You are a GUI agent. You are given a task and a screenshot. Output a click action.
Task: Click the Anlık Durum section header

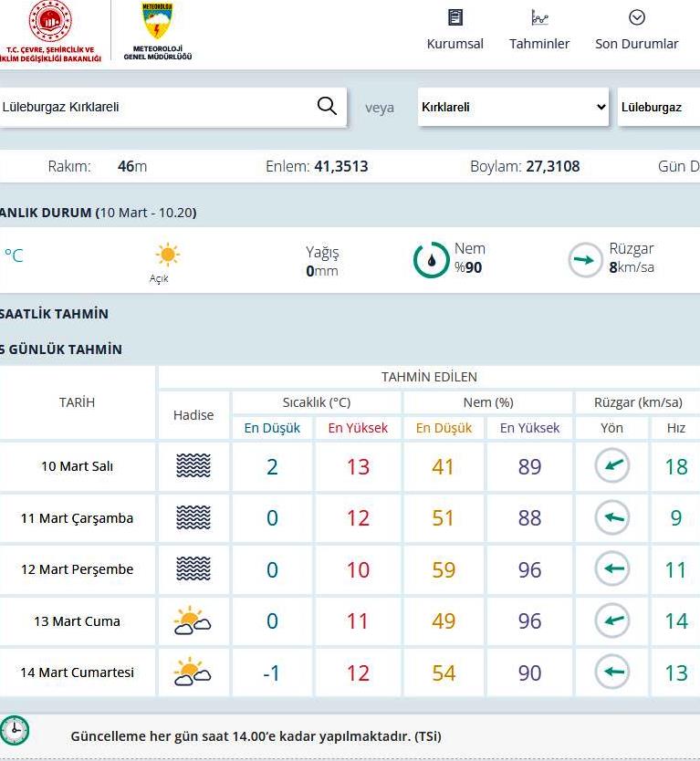[98, 213]
